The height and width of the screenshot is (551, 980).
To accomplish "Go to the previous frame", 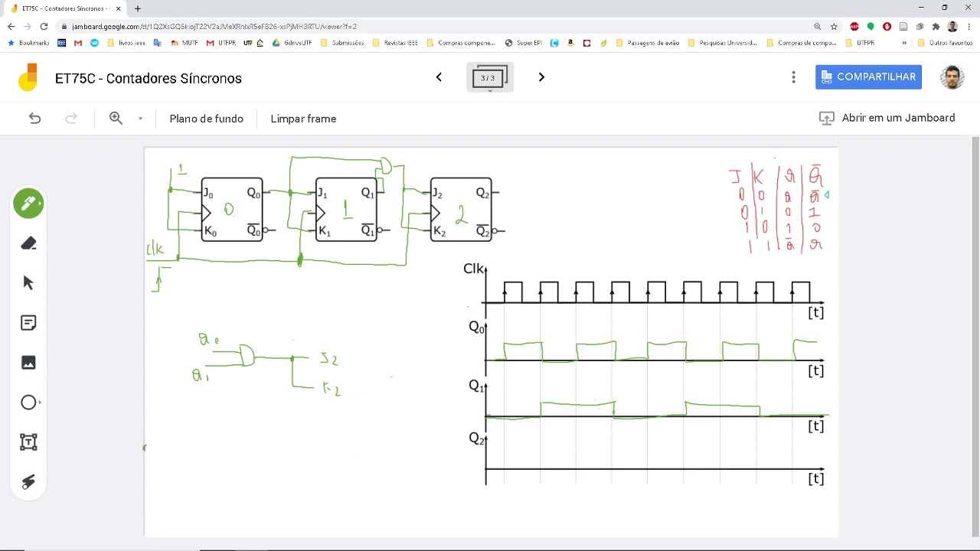I will [x=439, y=77].
